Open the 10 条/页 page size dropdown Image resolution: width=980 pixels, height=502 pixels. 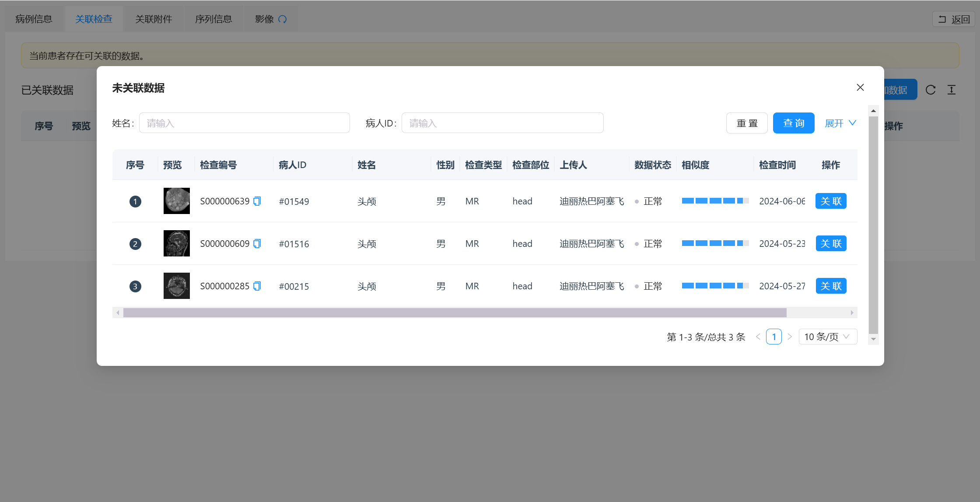(x=827, y=337)
